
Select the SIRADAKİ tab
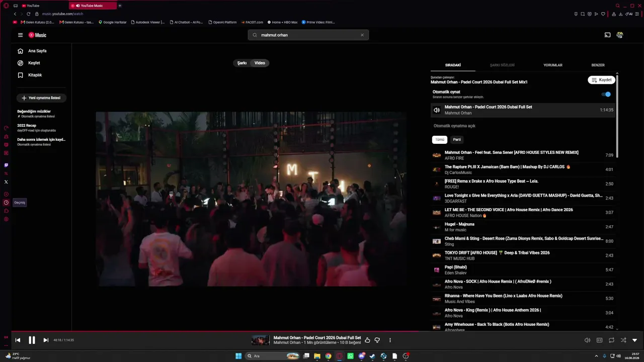[x=453, y=65]
